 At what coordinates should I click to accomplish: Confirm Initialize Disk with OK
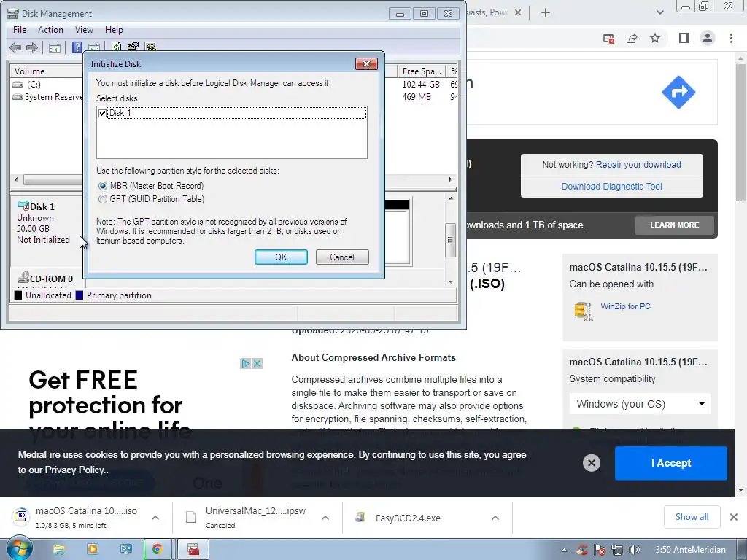click(x=281, y=257)
